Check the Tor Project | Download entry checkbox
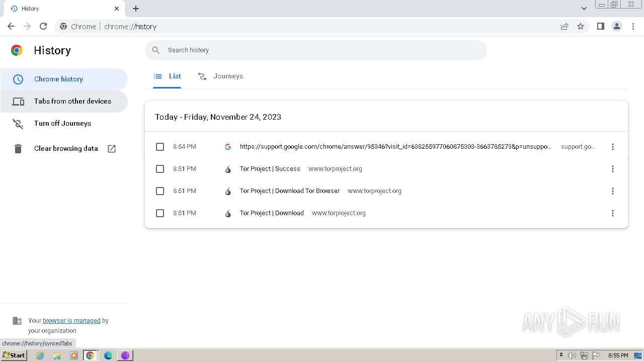Screen dimensions: 644x362 tap(160, 213)
